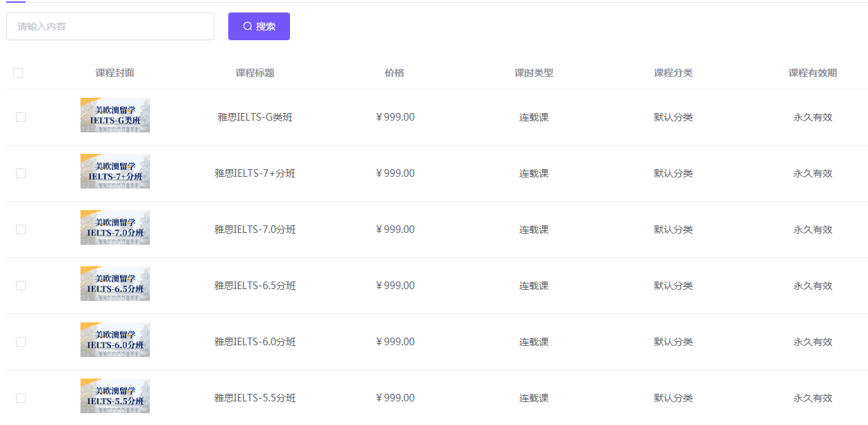Click the 价格 column header
This screenshot has width=868, height=425.
point(394,73)
